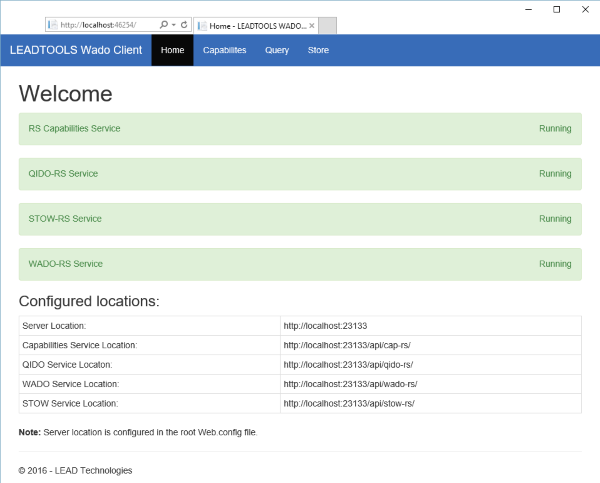Click Running status of RS Capabilities Service

[555, 129]
